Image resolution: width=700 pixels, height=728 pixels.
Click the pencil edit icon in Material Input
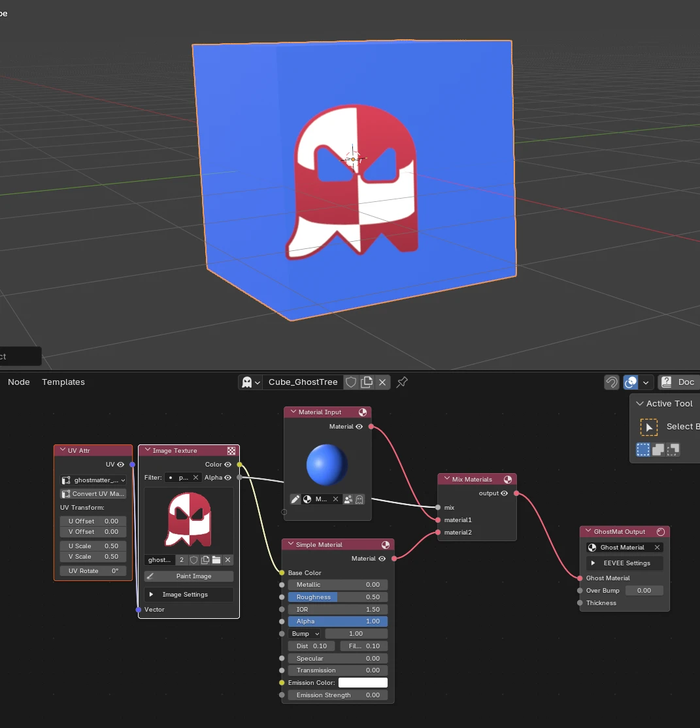[295, 499]
